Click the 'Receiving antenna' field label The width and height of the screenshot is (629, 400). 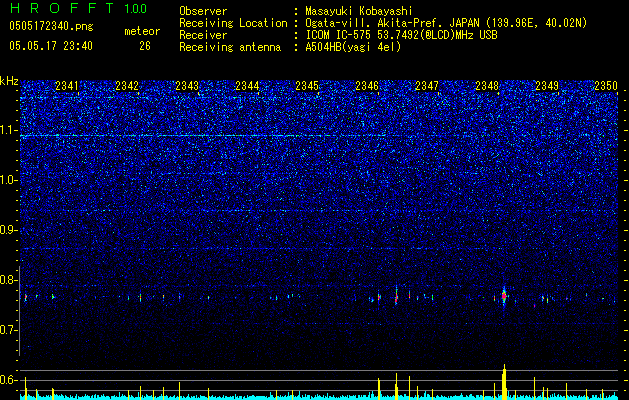[230, 47]
